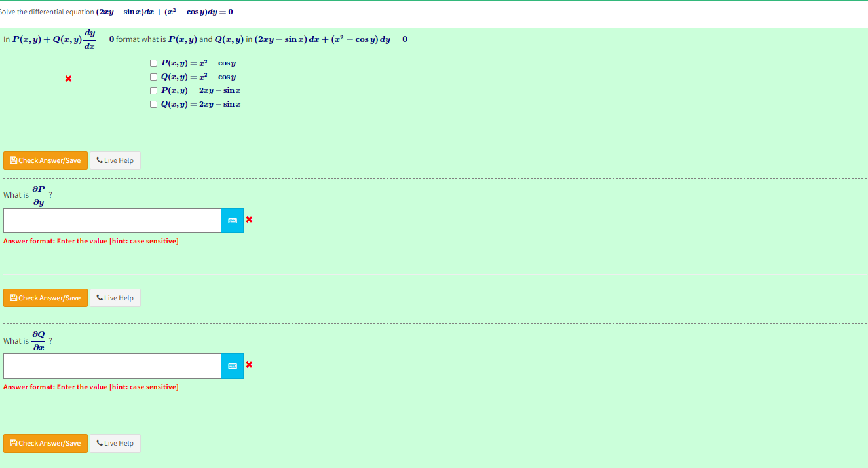Click the red X next to the ∂Q/∂x input

pyautogui.click(x=249, y=365)
